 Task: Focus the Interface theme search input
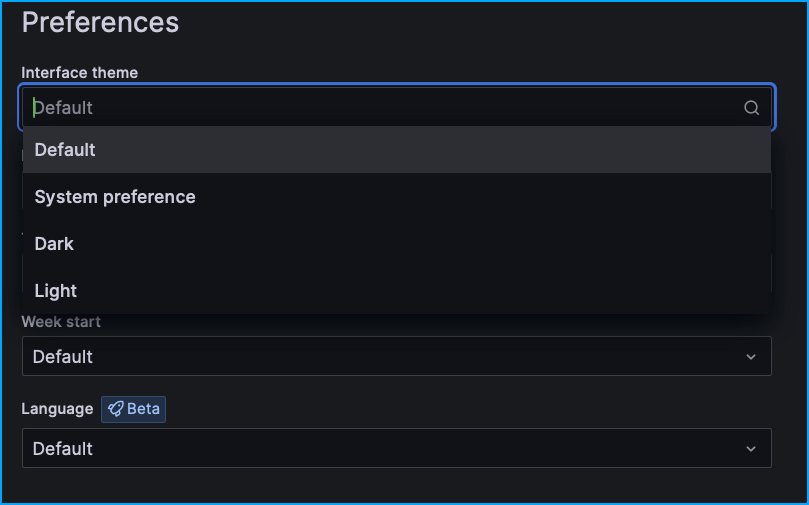point(380,108)
